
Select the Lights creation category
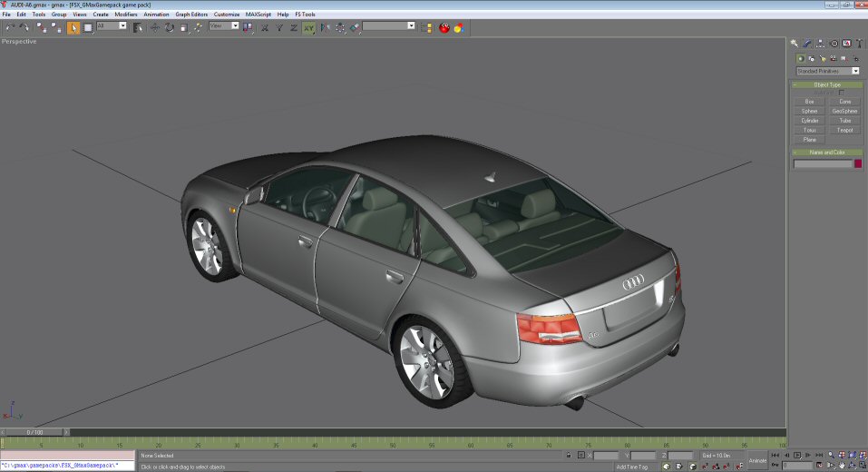[x=824, y=59]
